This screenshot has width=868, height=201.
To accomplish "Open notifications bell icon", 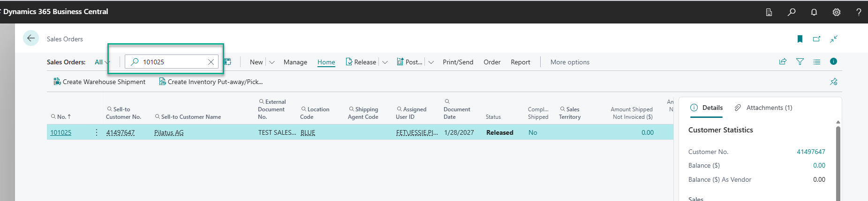I will (814, 12).
